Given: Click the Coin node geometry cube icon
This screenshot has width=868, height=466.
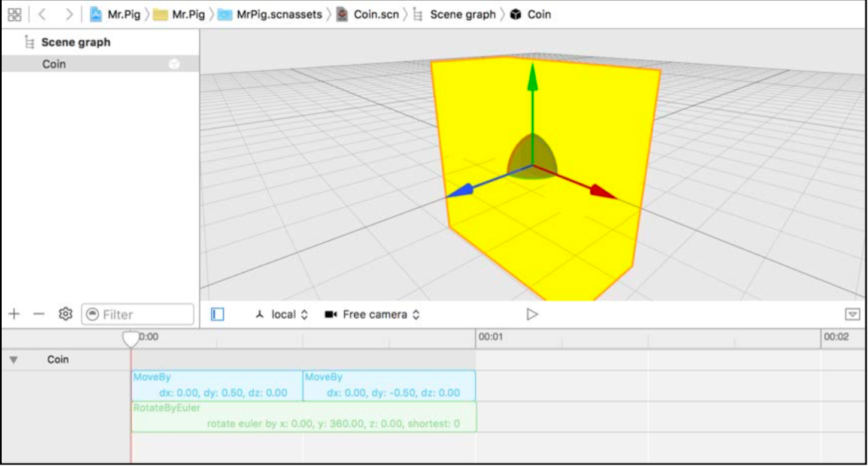Looking at the screenshot, I should (174, 64).
